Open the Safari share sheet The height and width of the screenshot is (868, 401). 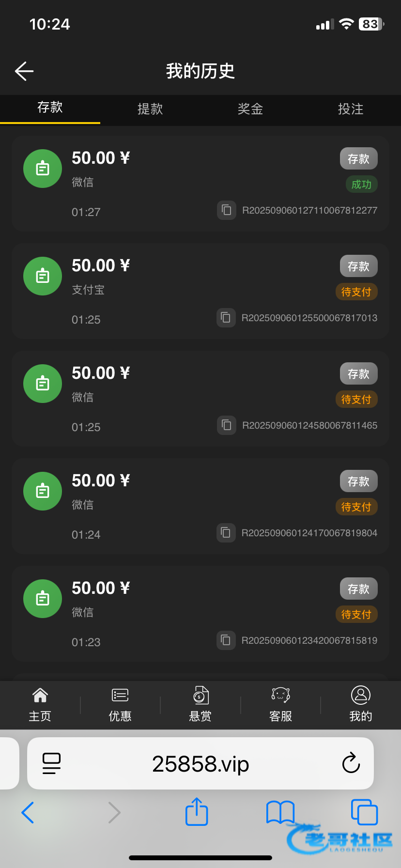[197, 812]
